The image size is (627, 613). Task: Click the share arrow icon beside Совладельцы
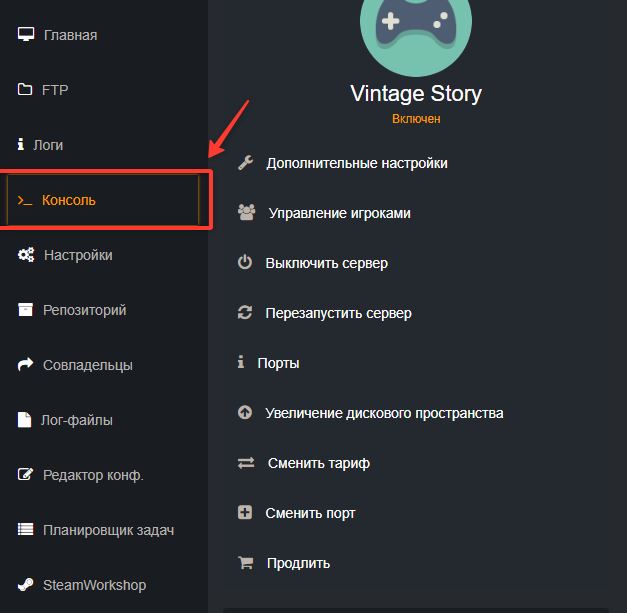26,365
